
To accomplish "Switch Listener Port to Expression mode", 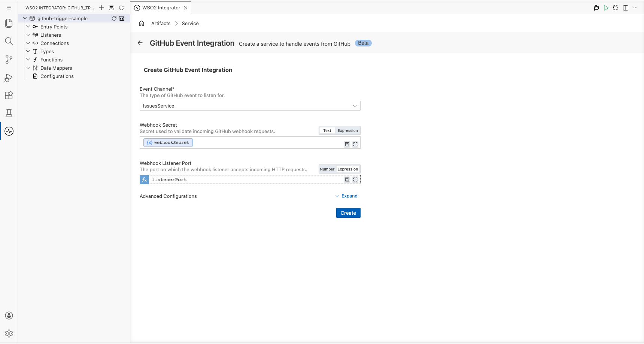I will pos(348,169).
